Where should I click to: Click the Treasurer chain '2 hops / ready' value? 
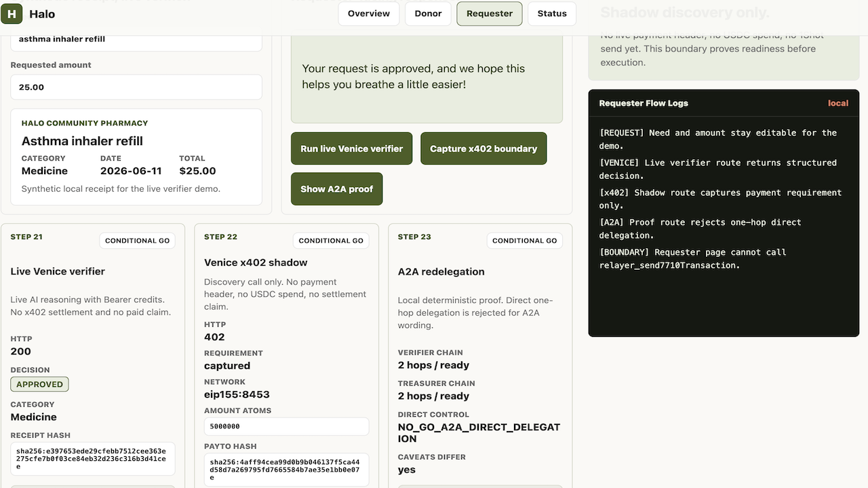(x=433, y=396)
